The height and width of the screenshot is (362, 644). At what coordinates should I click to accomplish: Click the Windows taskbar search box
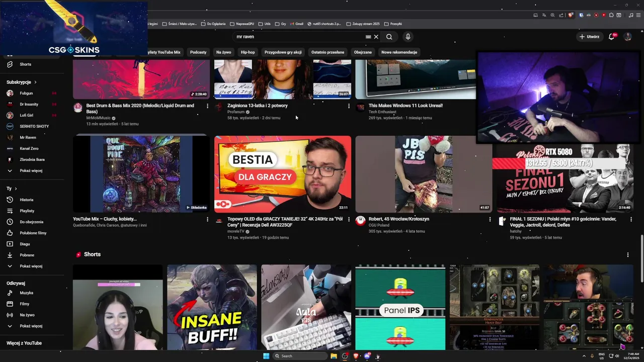[300, 356]
